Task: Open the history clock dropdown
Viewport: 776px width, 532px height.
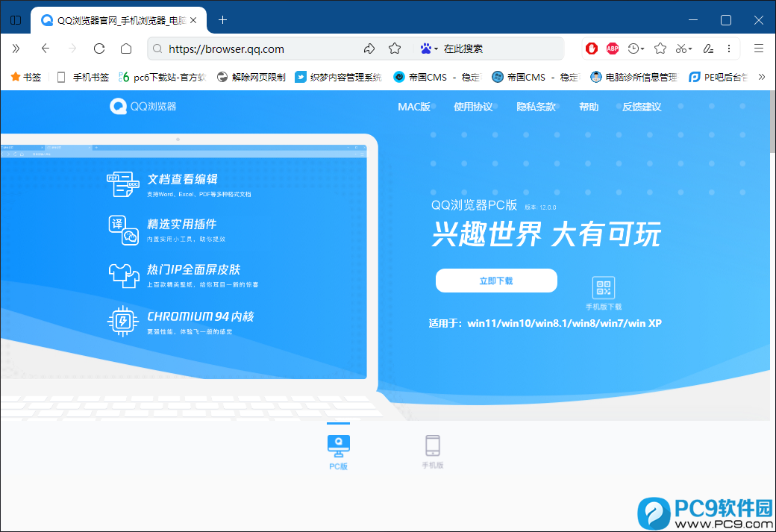Action: 636,48
